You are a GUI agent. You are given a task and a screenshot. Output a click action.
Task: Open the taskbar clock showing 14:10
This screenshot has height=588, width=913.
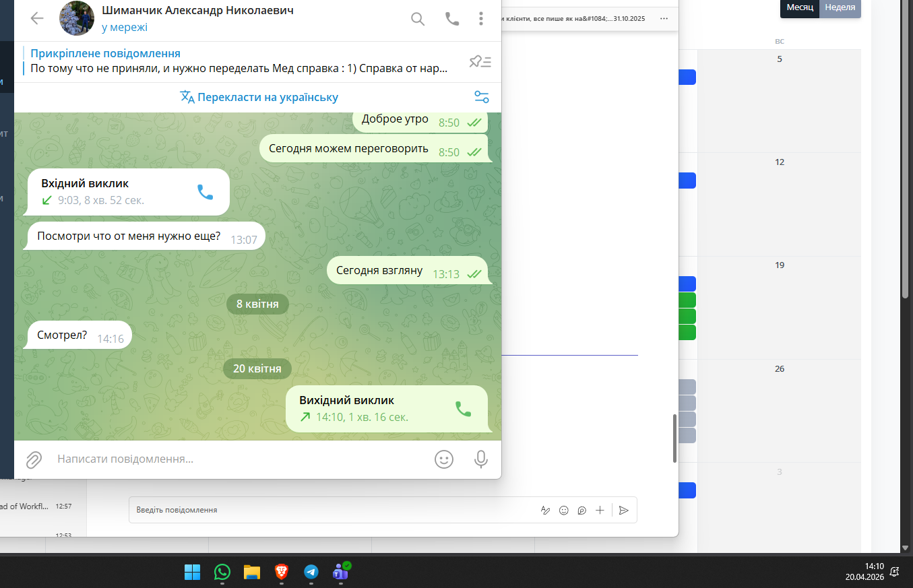coord(864,572)
